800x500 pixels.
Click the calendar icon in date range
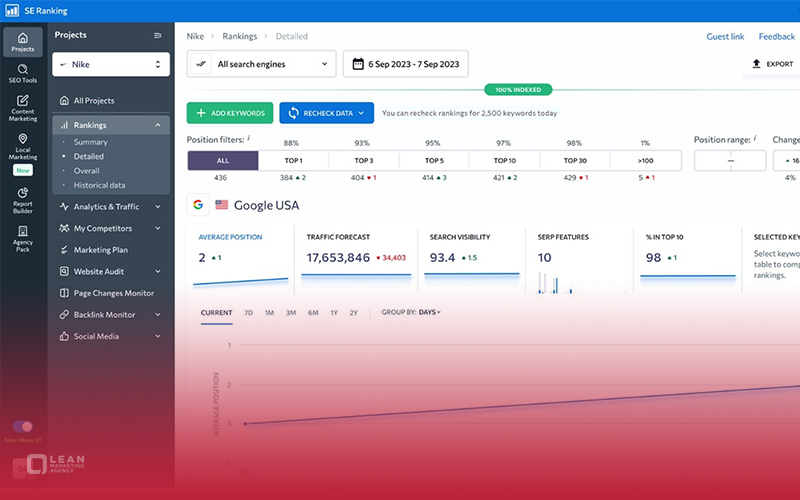click(x=358, y=64)
